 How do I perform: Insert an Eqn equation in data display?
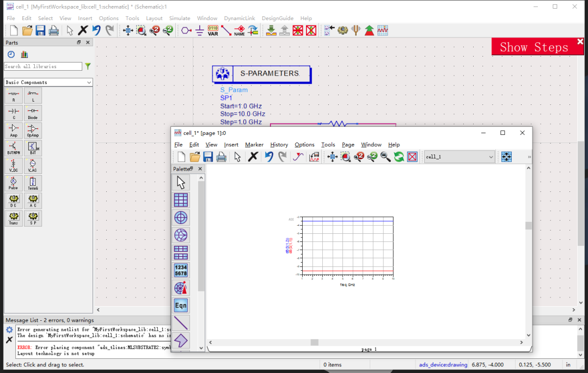coord(181,306)
